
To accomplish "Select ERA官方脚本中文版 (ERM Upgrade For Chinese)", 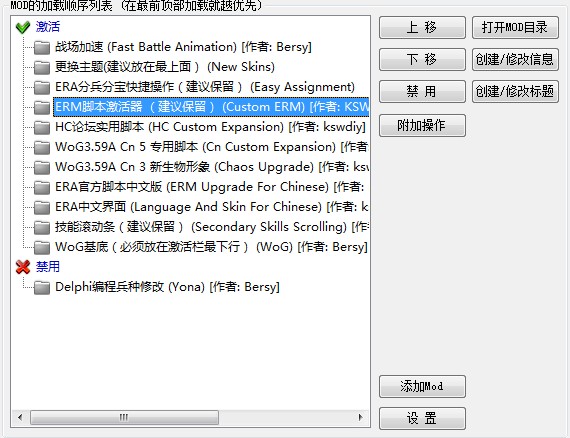I will pyautogui.click(x=209, y=187).
